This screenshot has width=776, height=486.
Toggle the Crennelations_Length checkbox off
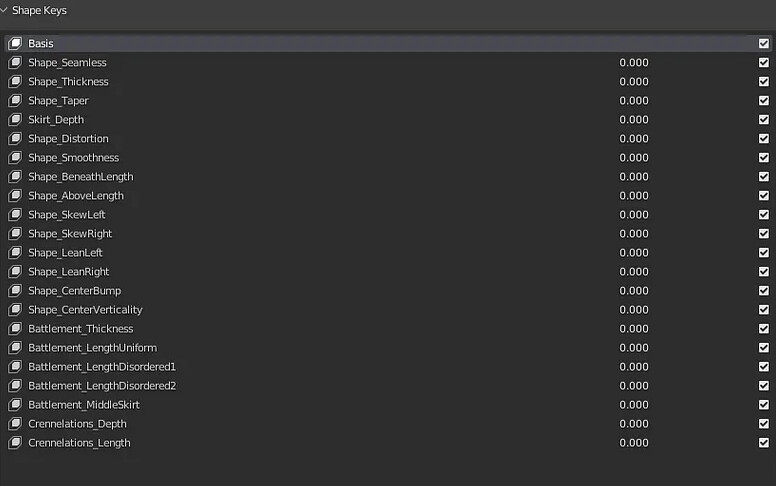[764, 443]
